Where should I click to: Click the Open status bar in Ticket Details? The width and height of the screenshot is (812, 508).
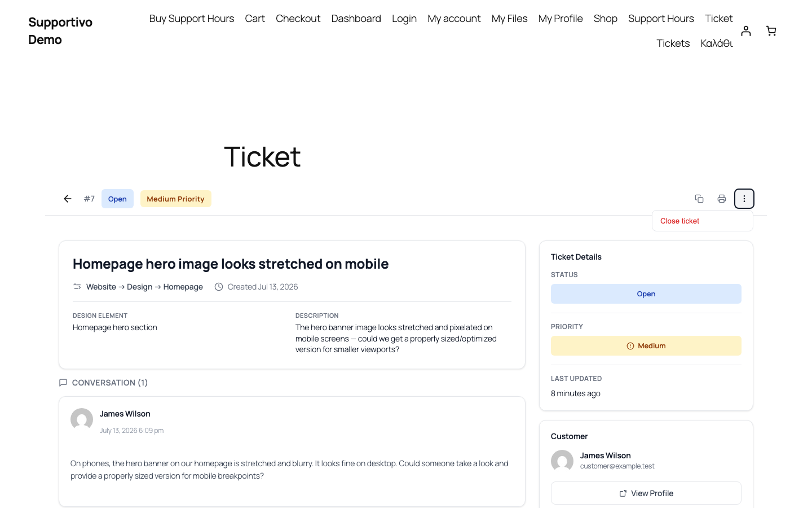(x=646, y=294)
